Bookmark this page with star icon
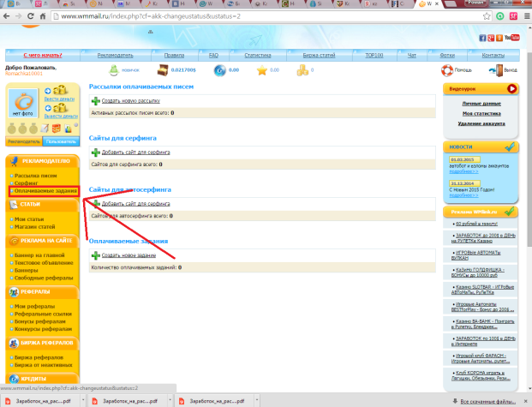 487,16
